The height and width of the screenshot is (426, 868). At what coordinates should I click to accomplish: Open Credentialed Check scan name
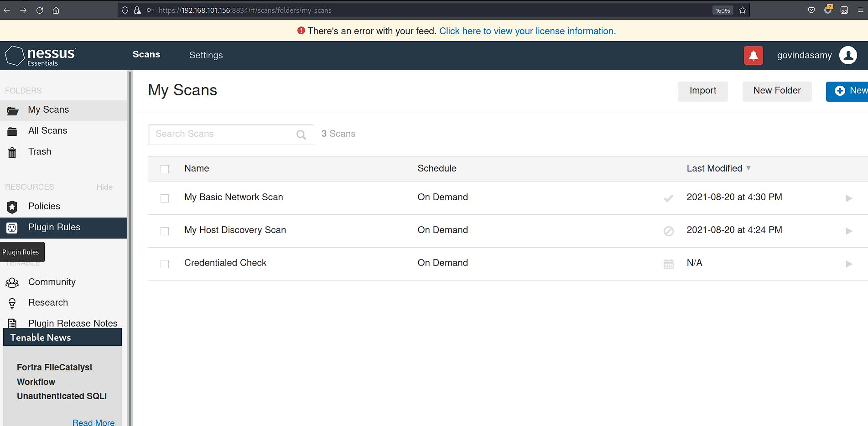point(225,263)
